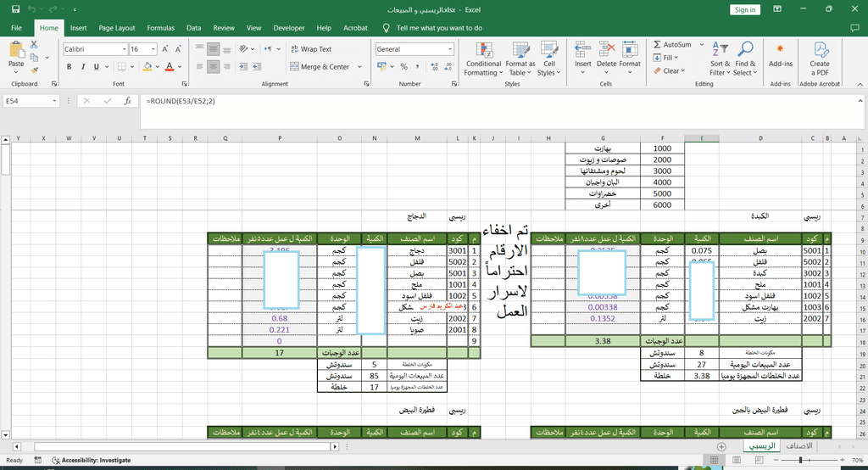The height and width of the screenshot is (470, 868).
Task: Toggle Center horizontal alignment
Action: (x=213, y=66)
